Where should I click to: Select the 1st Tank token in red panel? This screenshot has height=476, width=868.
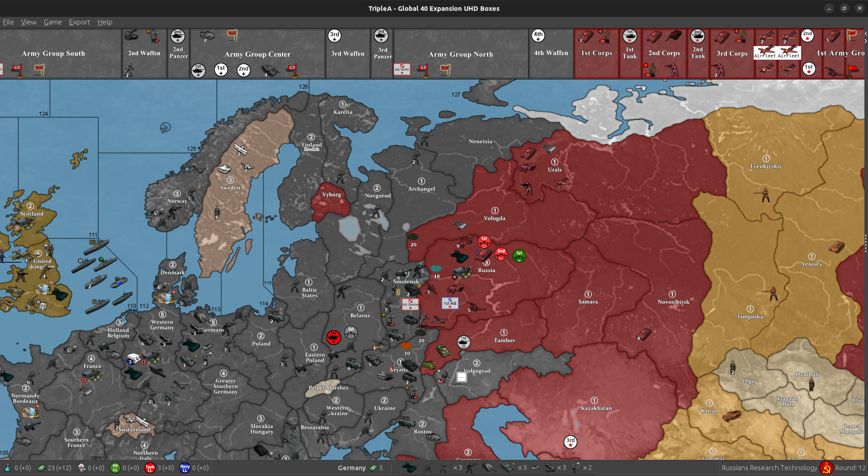pyautogui.click(x=630, y=36)
